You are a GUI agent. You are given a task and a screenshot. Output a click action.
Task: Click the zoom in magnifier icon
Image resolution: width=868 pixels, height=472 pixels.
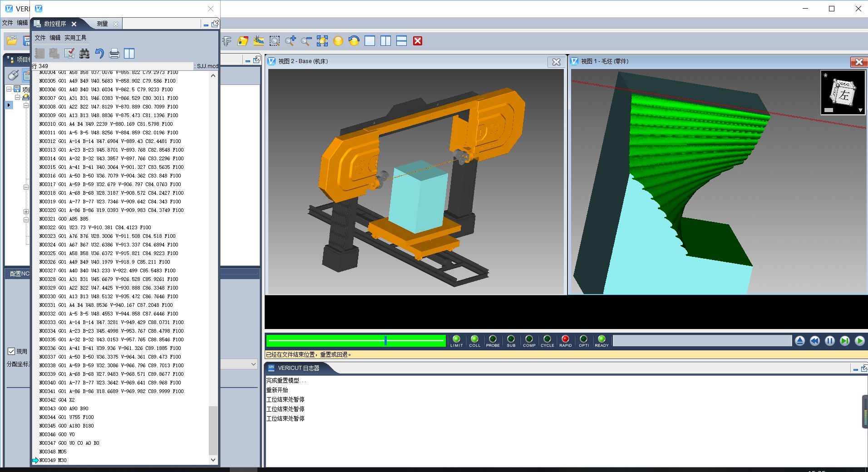coord(290,41)
